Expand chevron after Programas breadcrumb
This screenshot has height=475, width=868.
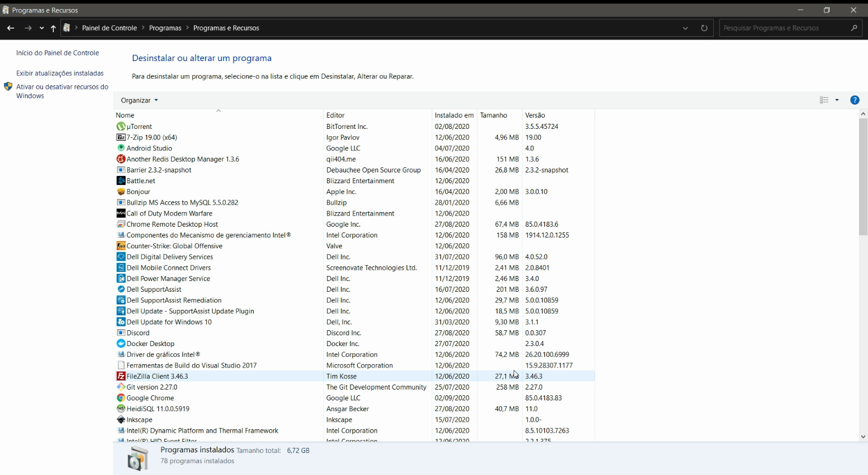pos(188,28)
